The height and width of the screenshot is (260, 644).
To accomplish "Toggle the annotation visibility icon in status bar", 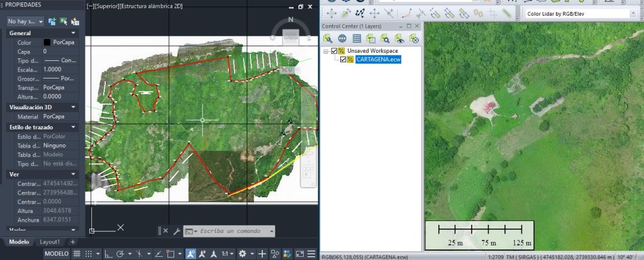I will click(x=190, y=254).
